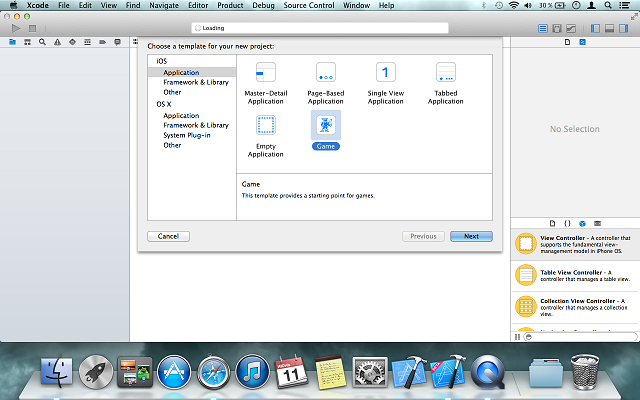Show the Code Snippet library
This screenshot has width=640, height=400.
[x=567, y=223]
